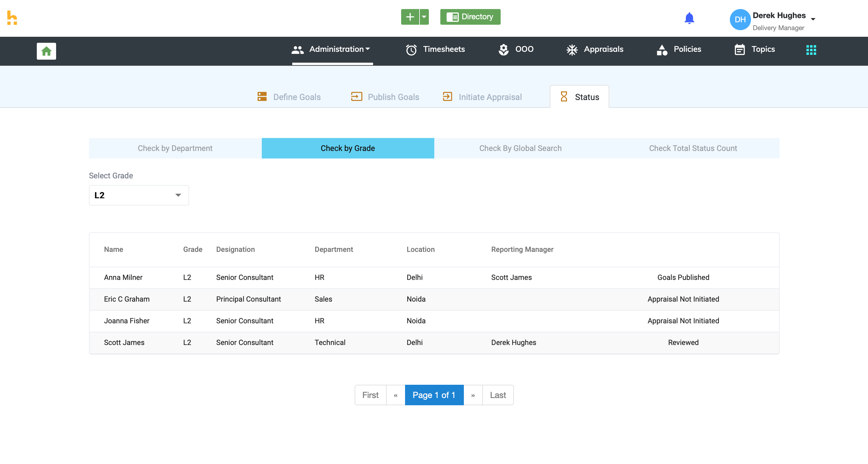Go to the First page
Image resolution: width=868 pixels, height=464 pixels.
(x=370, y=395)
